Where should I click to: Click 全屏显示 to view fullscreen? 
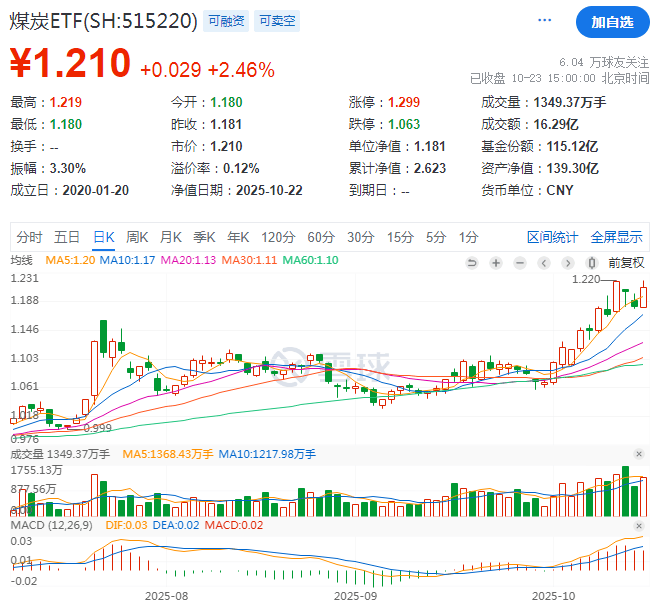pyautogui.click(x=616, y=237)
